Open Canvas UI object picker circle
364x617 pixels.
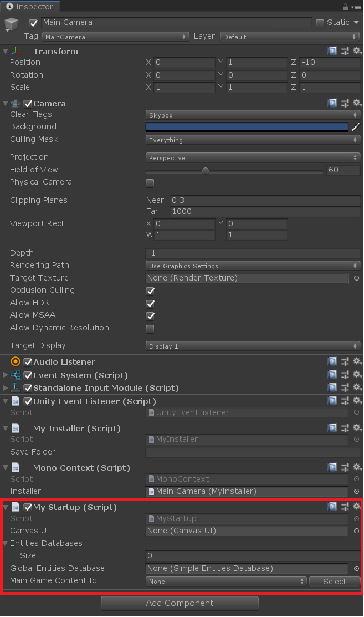click(356, 531)
